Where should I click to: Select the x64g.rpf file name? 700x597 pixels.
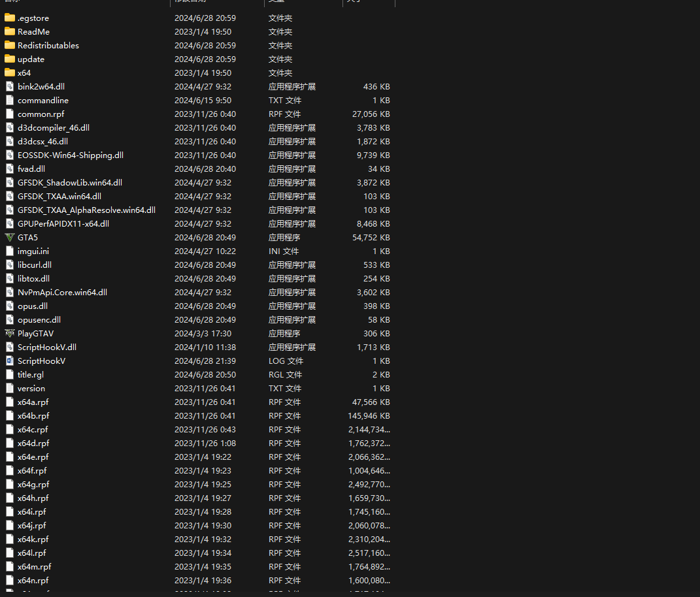coord(33,485)
